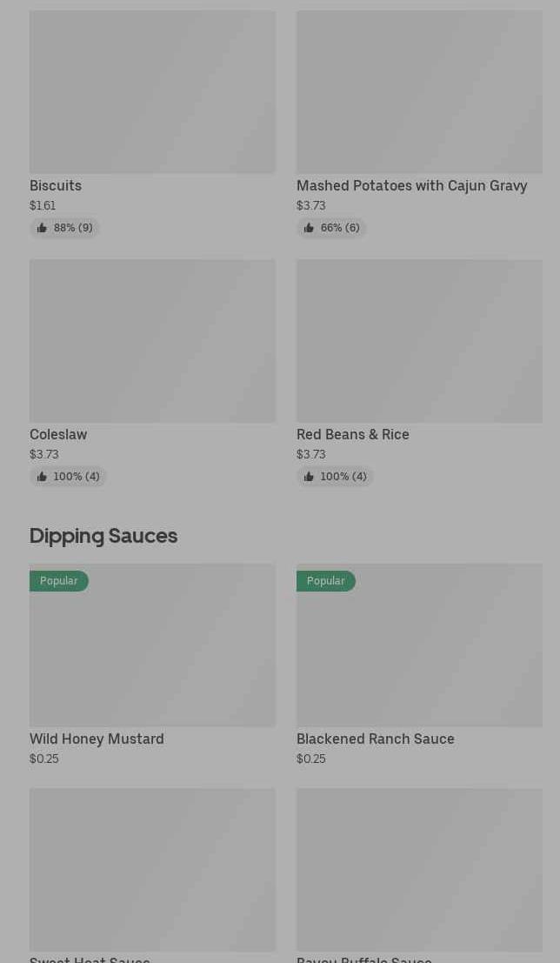Choose the Red Beans & Rice title

click(x=352, y=434)
